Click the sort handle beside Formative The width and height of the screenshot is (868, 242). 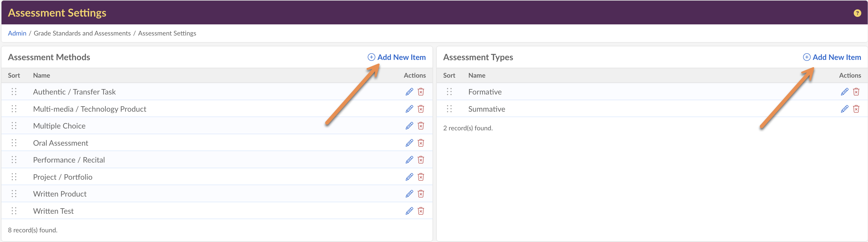(x=449, y=92)
